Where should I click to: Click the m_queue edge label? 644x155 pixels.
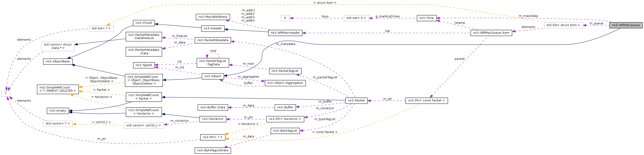(x=596, y=24)
